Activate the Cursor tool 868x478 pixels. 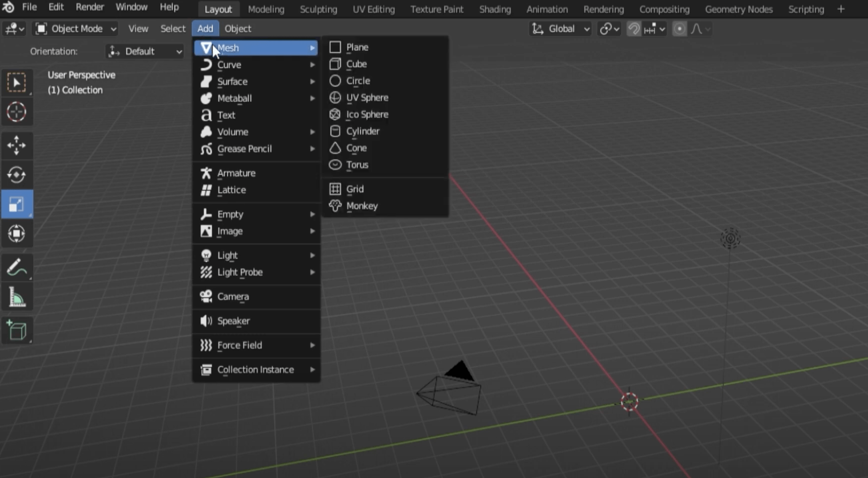pos(17,112)
